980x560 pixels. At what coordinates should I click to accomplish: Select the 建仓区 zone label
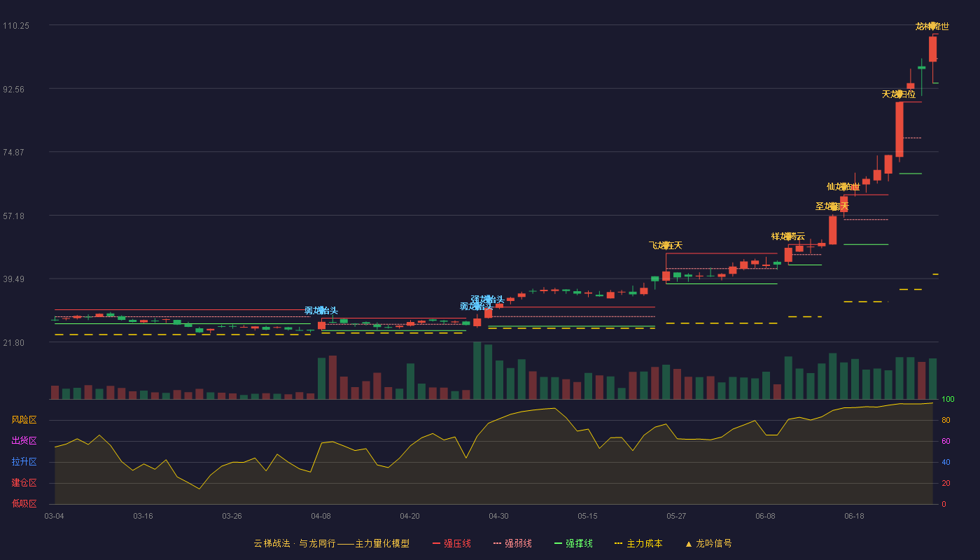point(24,483)
